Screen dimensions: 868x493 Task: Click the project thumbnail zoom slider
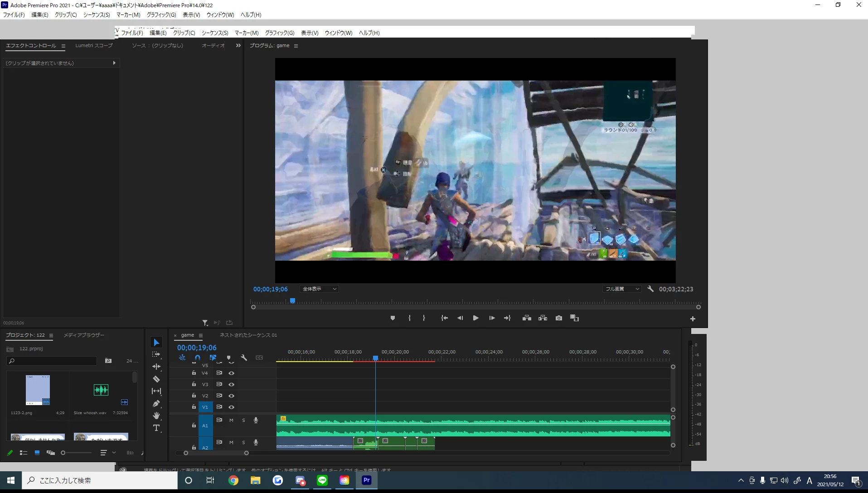click(76, 453)
